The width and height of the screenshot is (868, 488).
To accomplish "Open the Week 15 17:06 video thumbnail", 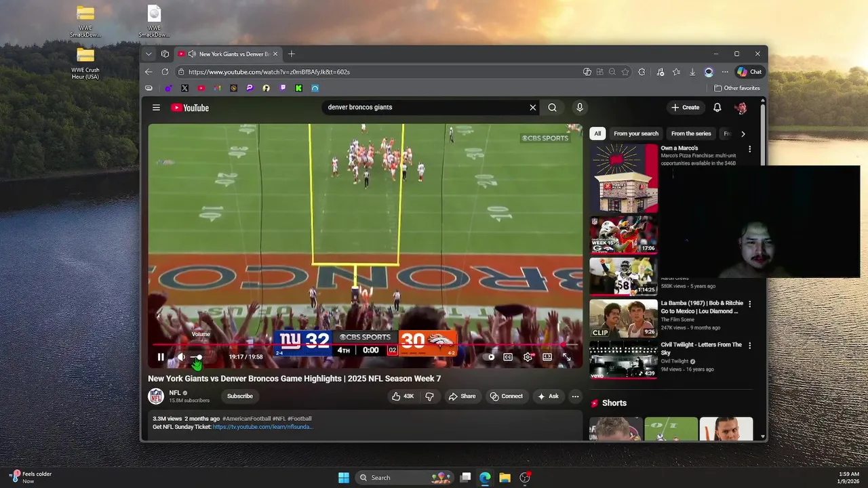I will 623,235.
